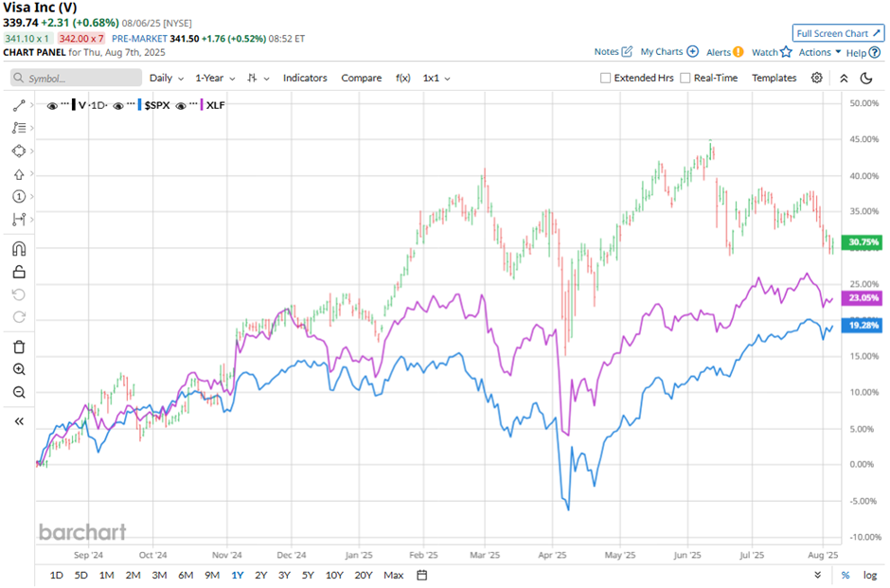The image size is (890, 588).
Task: Open the V series options ellipsis
Action: 64,104
